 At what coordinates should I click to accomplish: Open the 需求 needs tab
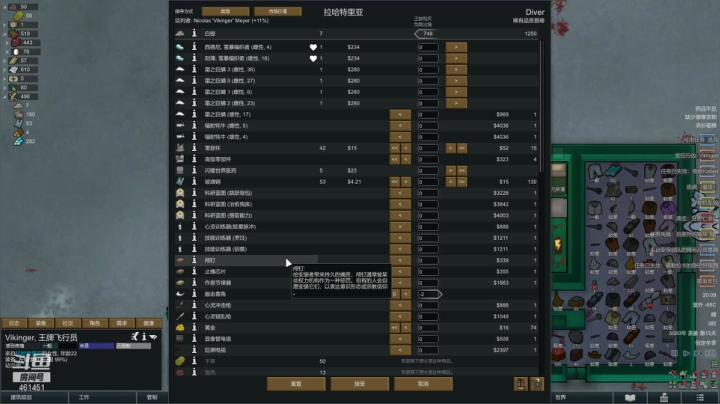tap(122, 323)
